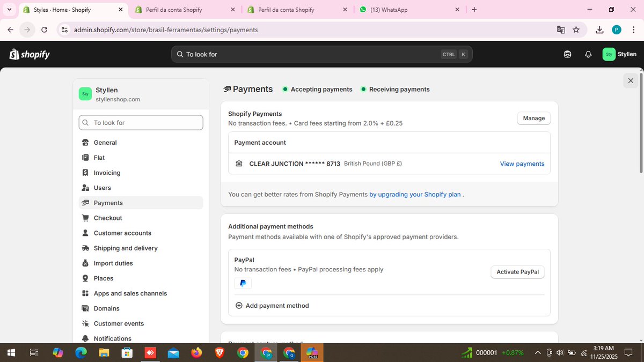Viewport: 644px width, 362px height.
Task: Select Payments in the settings sidebar
Action: [x=141, y=203]
